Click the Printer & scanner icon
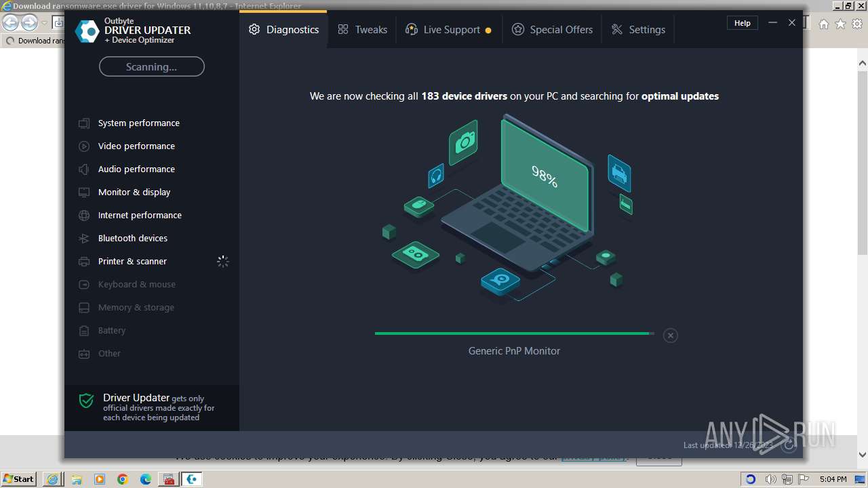This screenshot has height=488, width=868. pos(84,262)
